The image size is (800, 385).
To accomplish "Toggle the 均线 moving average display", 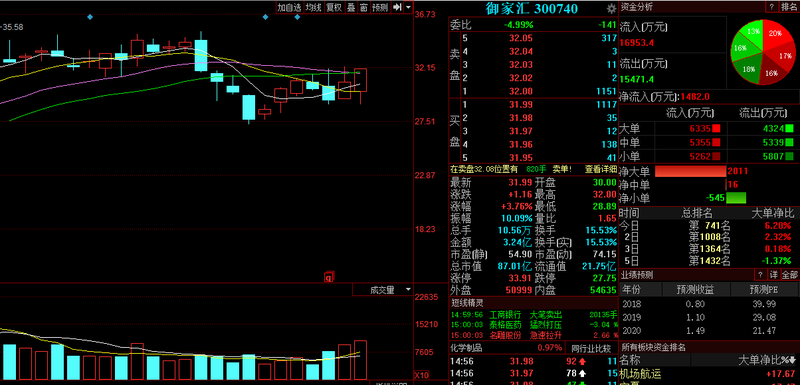I will click(x=313, y=7).
